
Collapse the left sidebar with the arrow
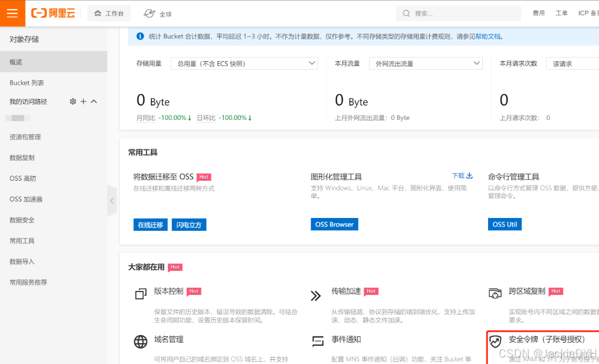click(112, 201)
